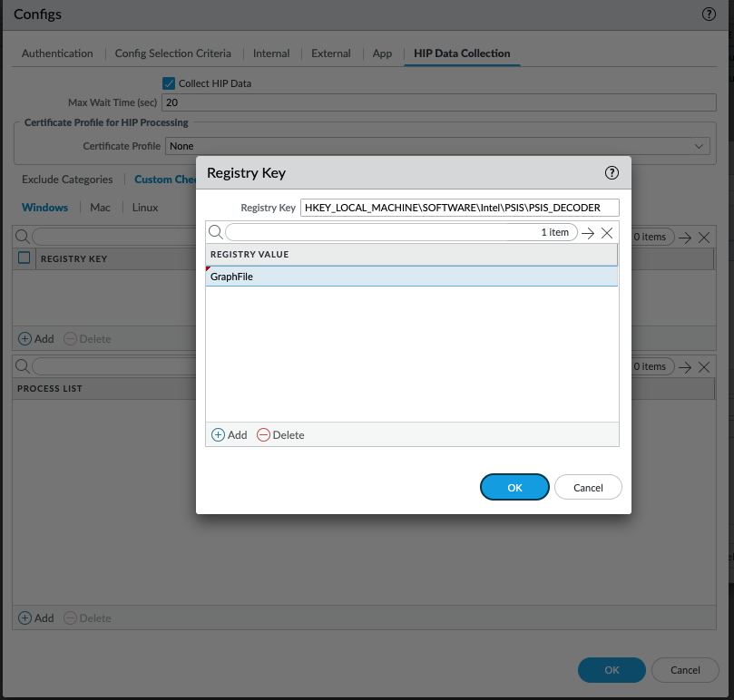
Task: Click the Max Wait Time input field
Action: tap(363, 102)
